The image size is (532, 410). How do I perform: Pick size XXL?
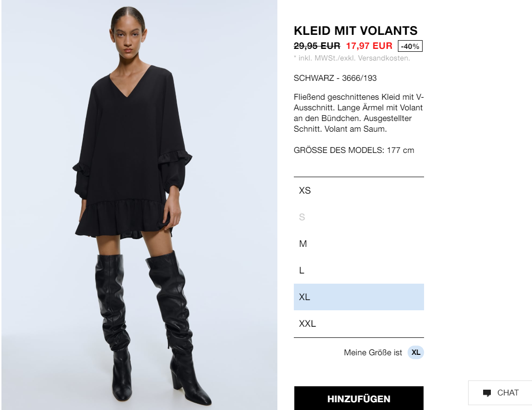(x=359, y=323)
